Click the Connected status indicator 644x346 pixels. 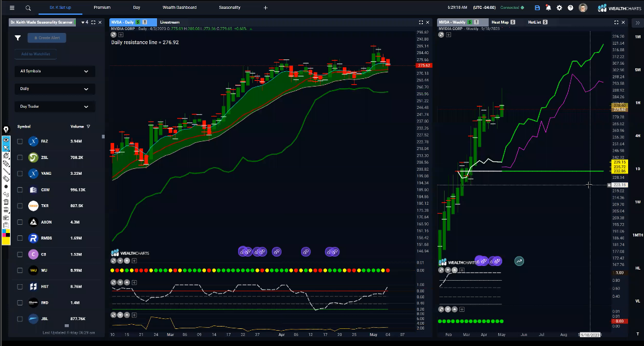click(x=512, y=8)
